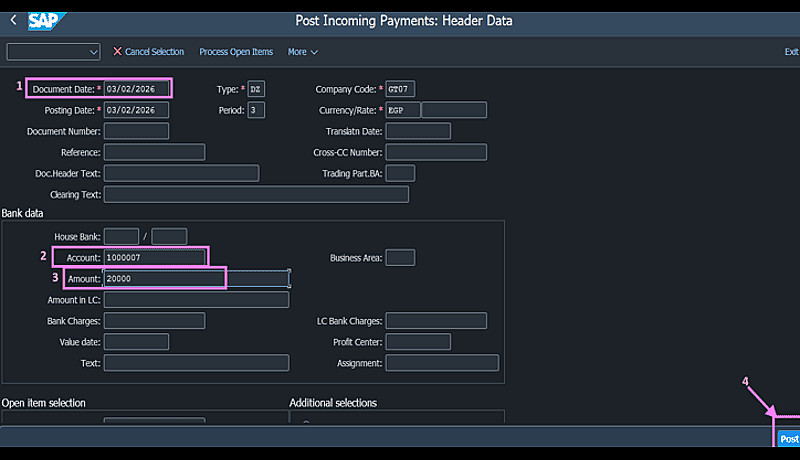
Task: Click the Cross-CC Number field
Action: [x=436, y=152]
